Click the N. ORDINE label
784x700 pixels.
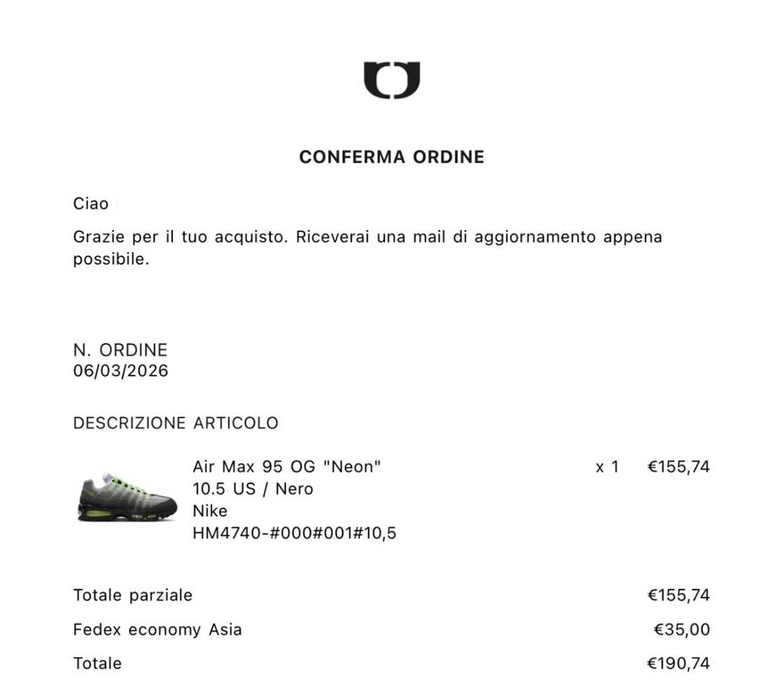tap(121, 350)
